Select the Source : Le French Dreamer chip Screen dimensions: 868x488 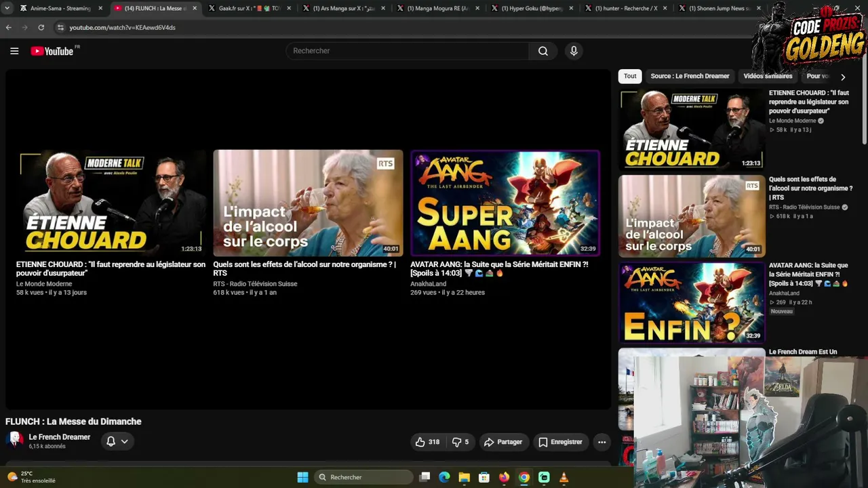690,77
